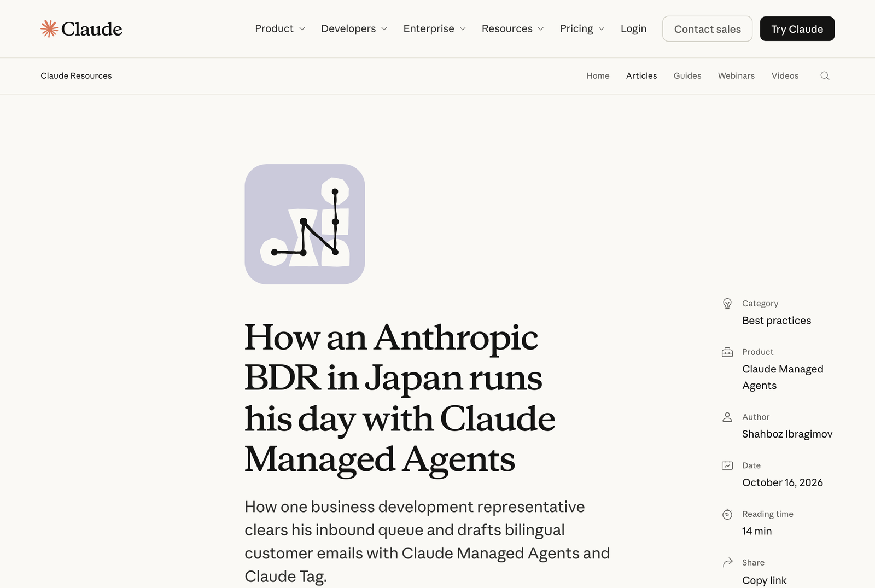Viewport: 875px width, 588px height.
Task: Click the Contact sales button
Action: [x=707, y=29]
